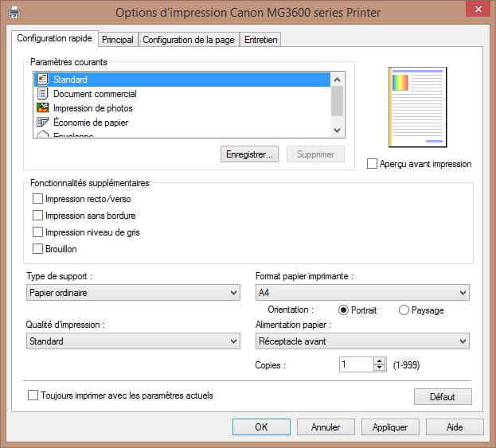Decrease copies with down spinner arrow

[379, 368]
